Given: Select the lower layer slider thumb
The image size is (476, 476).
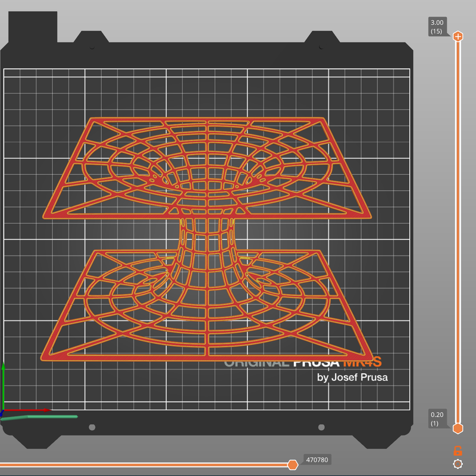Looking at the screenshot, I should coord(458,428).
